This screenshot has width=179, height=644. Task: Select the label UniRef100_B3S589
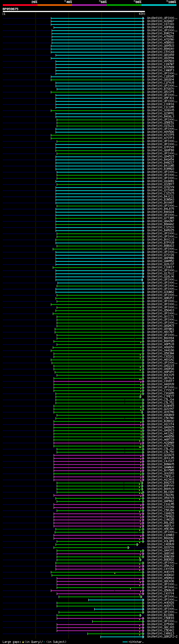pyautogui.click(x=161, y=67)
